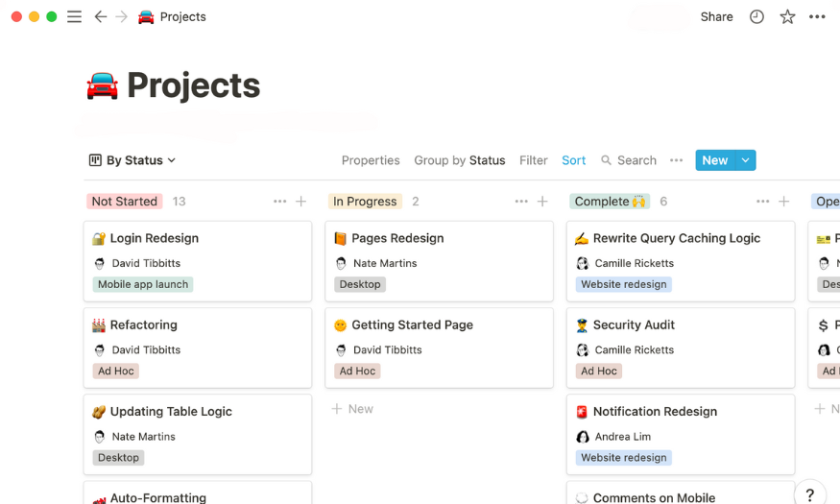Click the Getting Started Page smiley icon

[340, 325]
